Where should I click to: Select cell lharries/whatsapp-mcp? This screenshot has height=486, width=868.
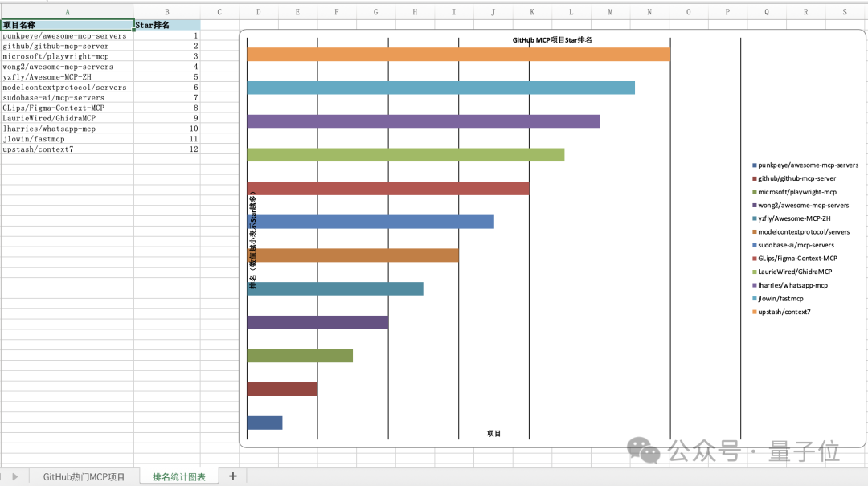tap(67, 129)
